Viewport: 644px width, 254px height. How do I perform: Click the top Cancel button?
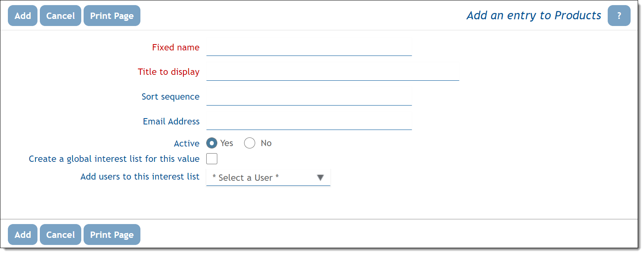point(60,16)
